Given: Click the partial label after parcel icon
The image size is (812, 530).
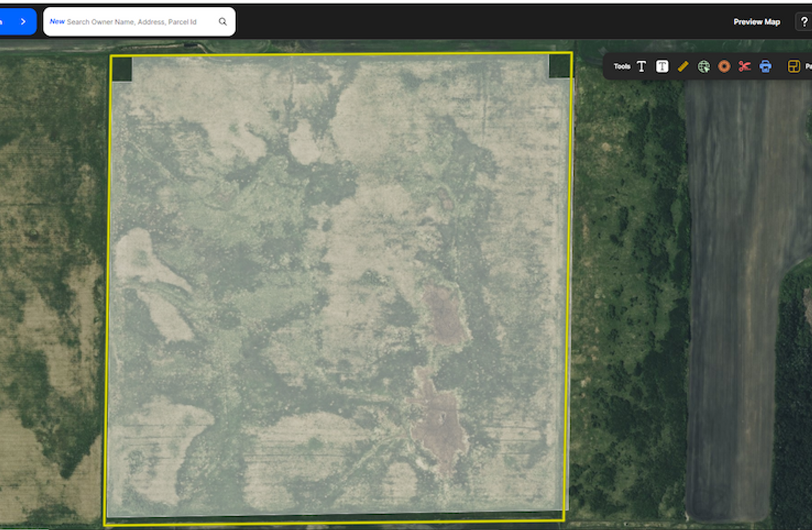Looking at the screenshot, I should [808, 67].
